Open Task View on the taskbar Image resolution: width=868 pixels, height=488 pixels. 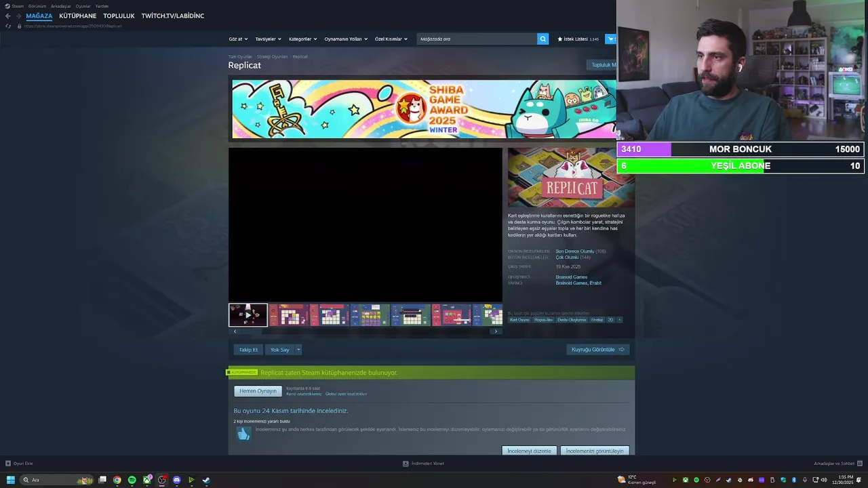click(102, 480)
